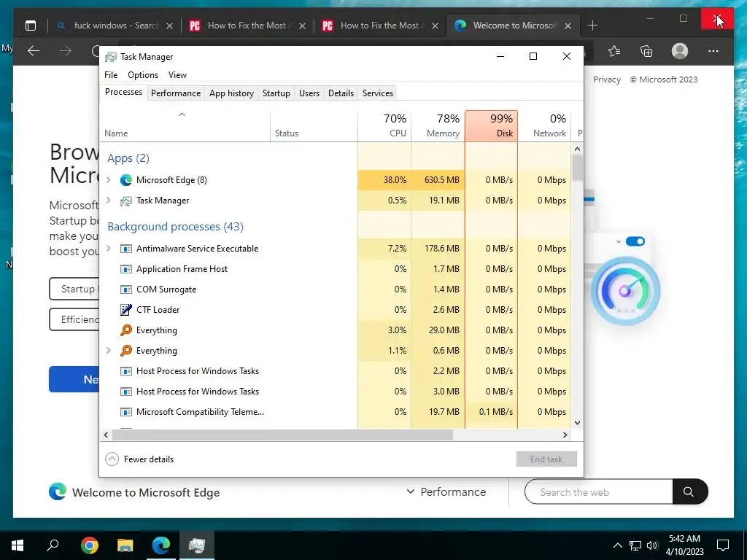Open Edge settings and more menu
The image size is (747, 560).
coord(713,51)
